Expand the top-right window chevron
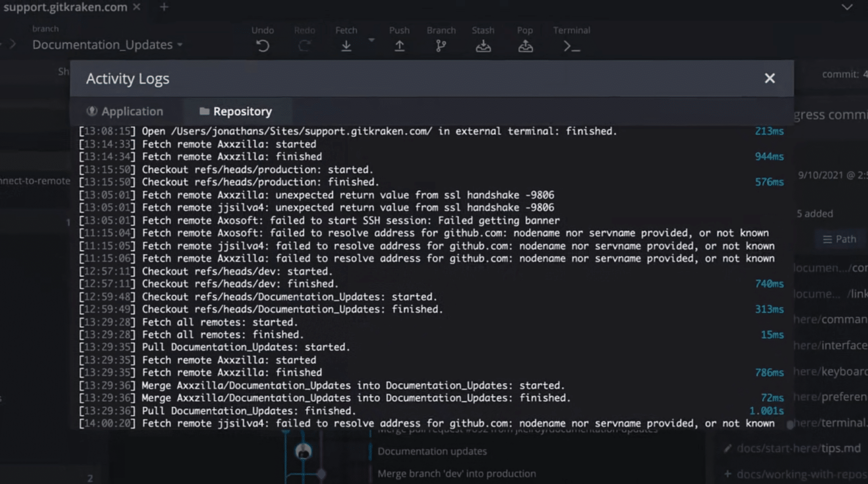Viewport: 868px width, 484px height. (x=847, y=7)
